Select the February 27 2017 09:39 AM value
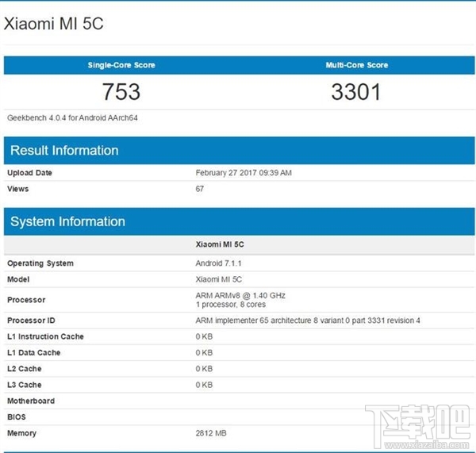Screen dimensions: 476x453 (x=244, y=173)
